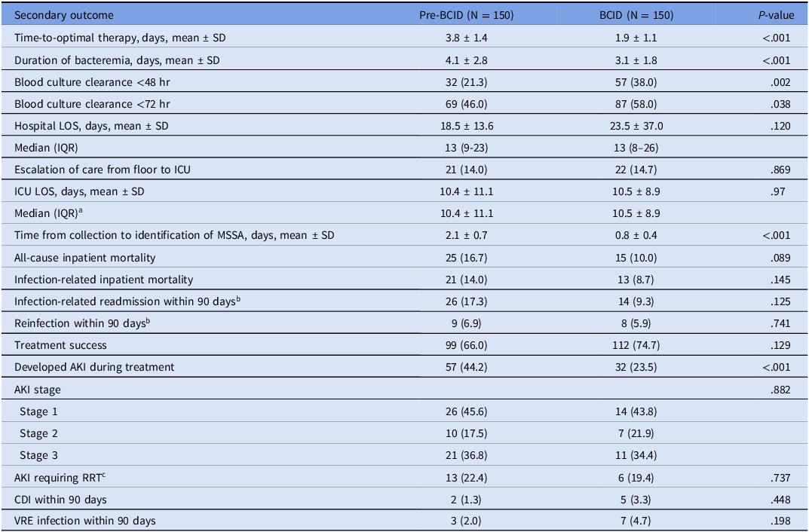Image resolution: width=809 pixels, height=532 pixels.
Task: Click the value '3.1 ± 1.8'
Action: (x=636, y=60)
